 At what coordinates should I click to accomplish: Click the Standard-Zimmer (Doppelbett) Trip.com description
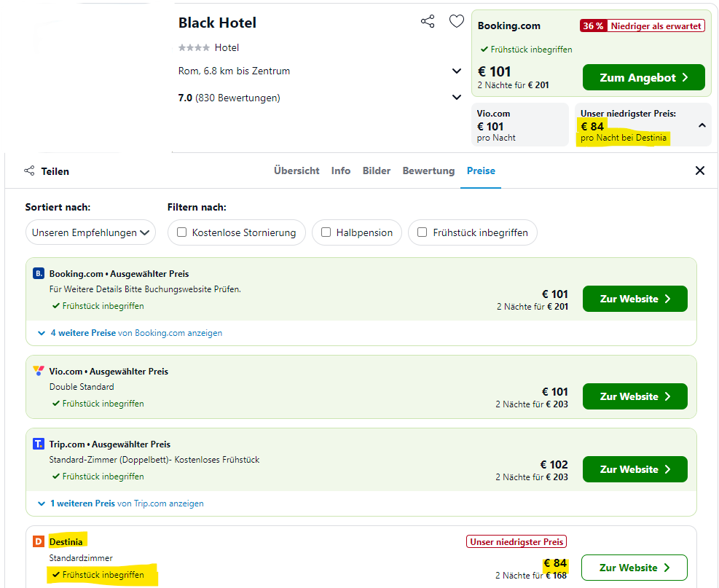154,460
